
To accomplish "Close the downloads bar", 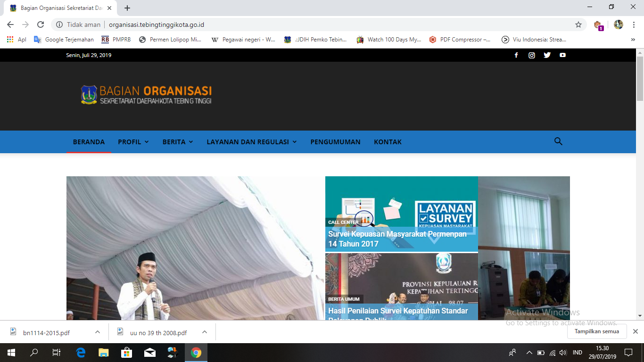I will [x=635, y=331].
